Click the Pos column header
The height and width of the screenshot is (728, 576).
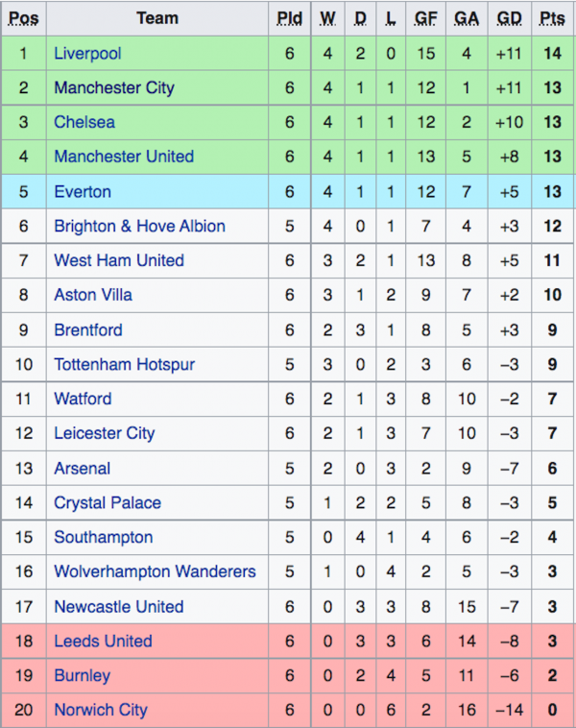pos(24,18)
